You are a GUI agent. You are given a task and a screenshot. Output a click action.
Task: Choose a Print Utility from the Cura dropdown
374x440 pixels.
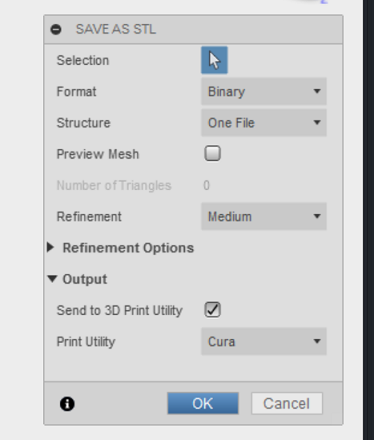click(x=264, y=341)
